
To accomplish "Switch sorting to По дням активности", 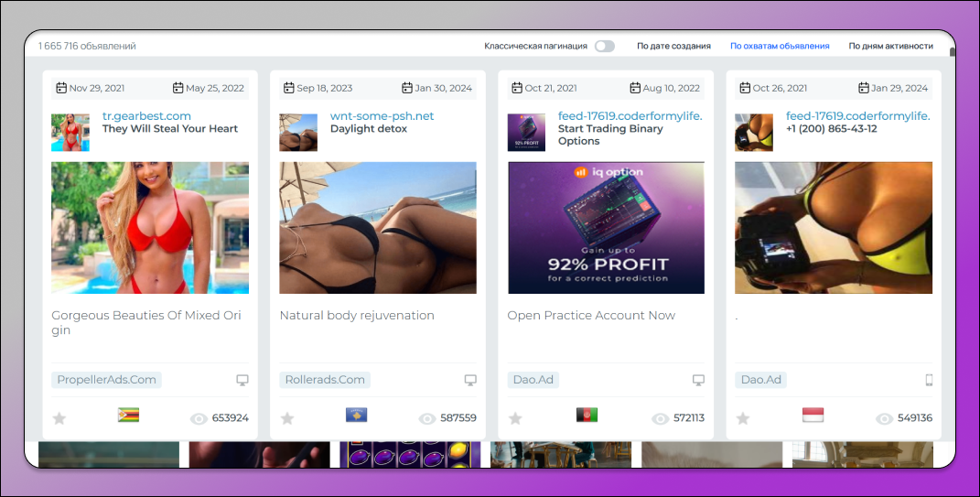I will pos(890,46).
